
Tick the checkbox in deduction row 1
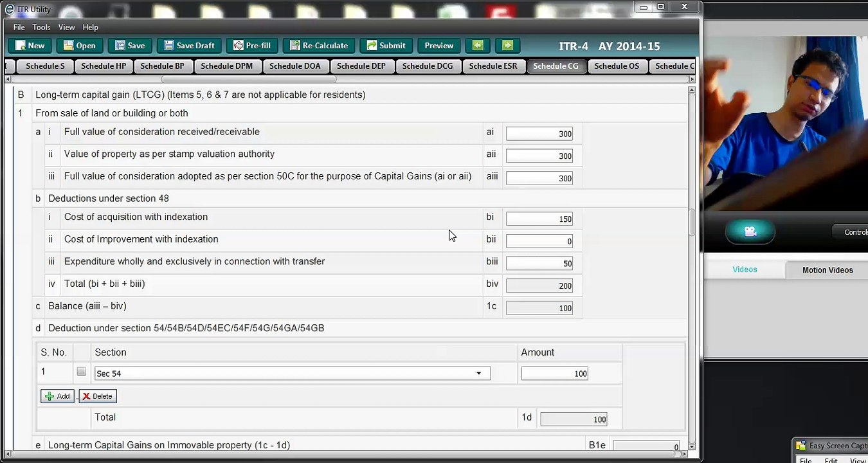(x=81, y=372)
